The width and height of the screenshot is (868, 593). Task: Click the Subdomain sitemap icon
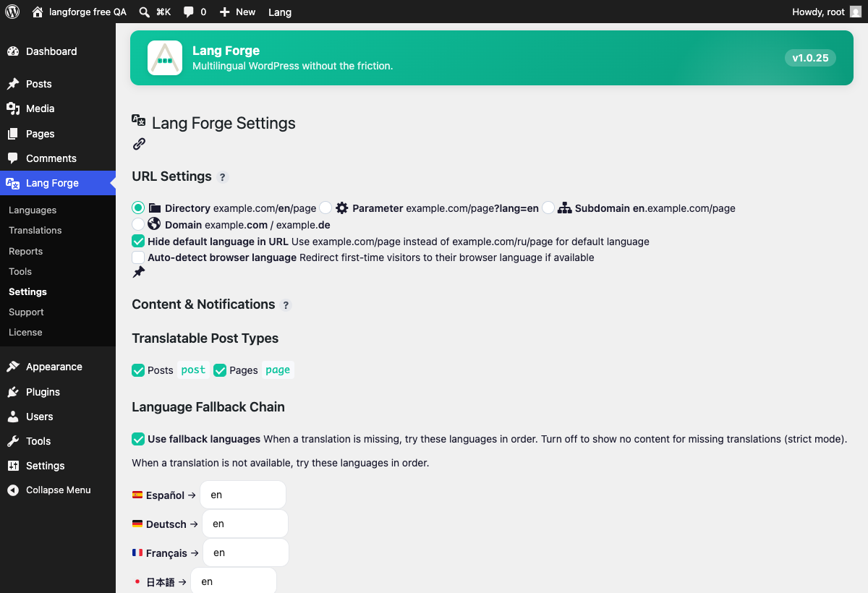tap(564, 208)
